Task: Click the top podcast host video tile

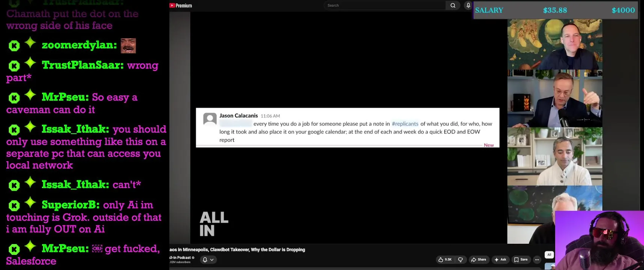Action: 555,44
